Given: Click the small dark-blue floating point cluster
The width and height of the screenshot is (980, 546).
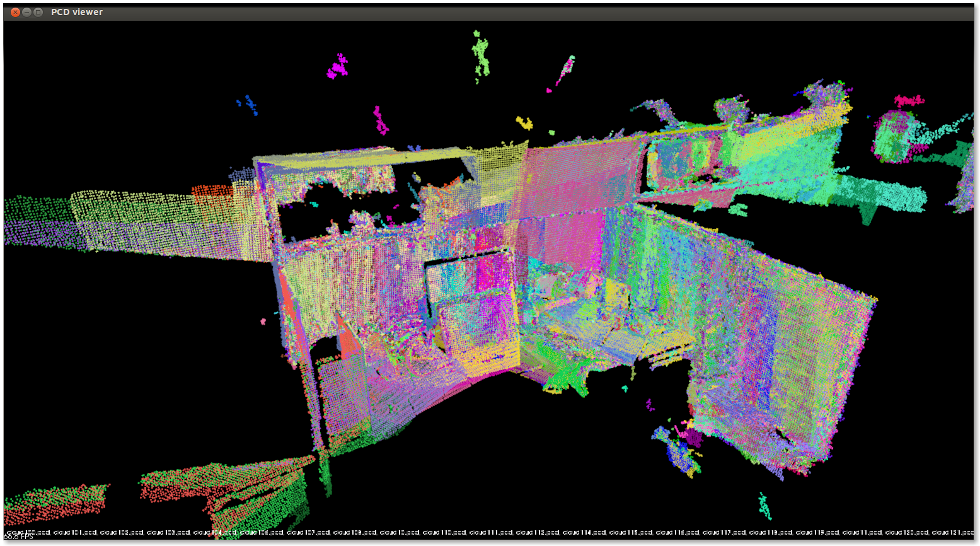Looking at the screenshot, I should [x=251, y=104].
